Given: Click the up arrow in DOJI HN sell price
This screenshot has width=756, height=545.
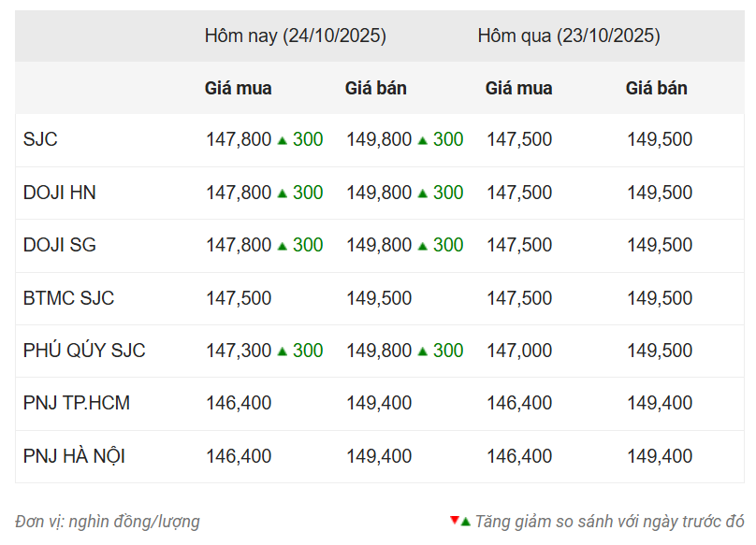Looking at the screenshot, I should point(422,194).
